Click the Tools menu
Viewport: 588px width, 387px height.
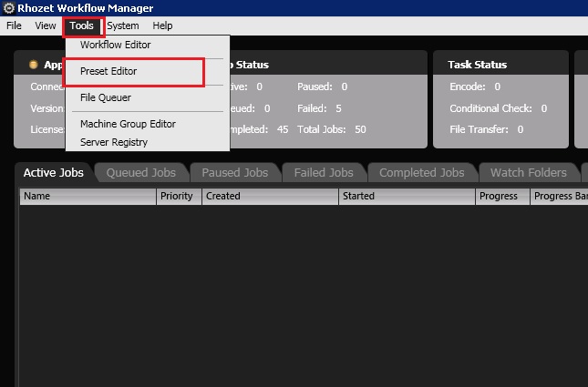(81, 25)
